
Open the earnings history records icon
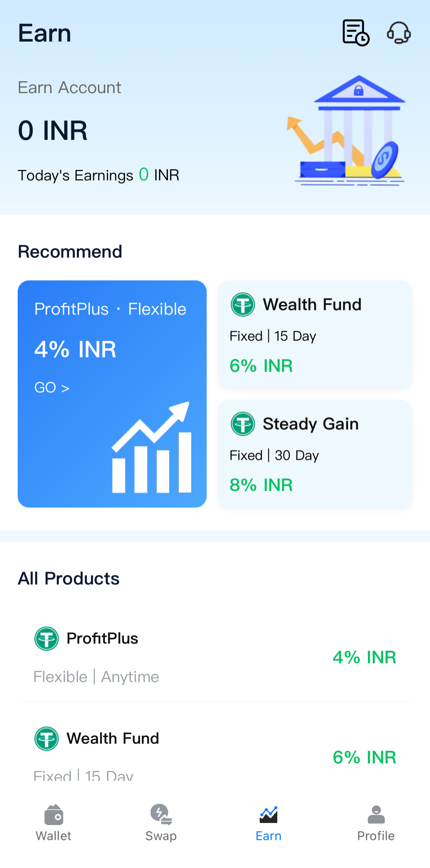[356, 33]
